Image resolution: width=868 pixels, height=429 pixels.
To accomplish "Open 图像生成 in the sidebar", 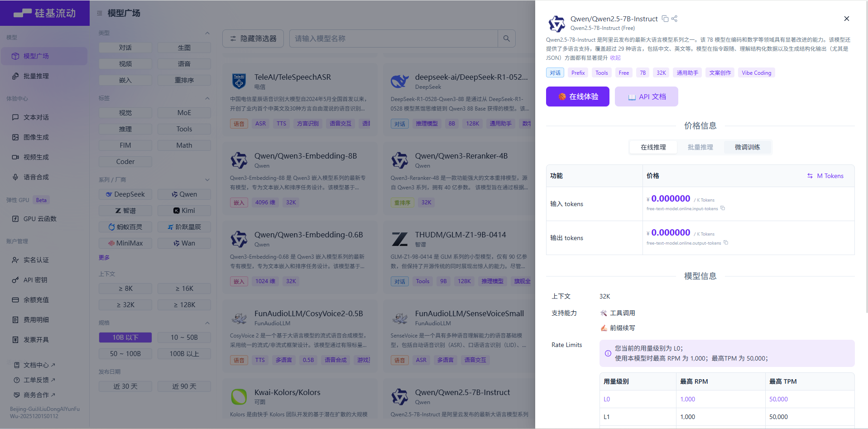I will pos(44,137).
